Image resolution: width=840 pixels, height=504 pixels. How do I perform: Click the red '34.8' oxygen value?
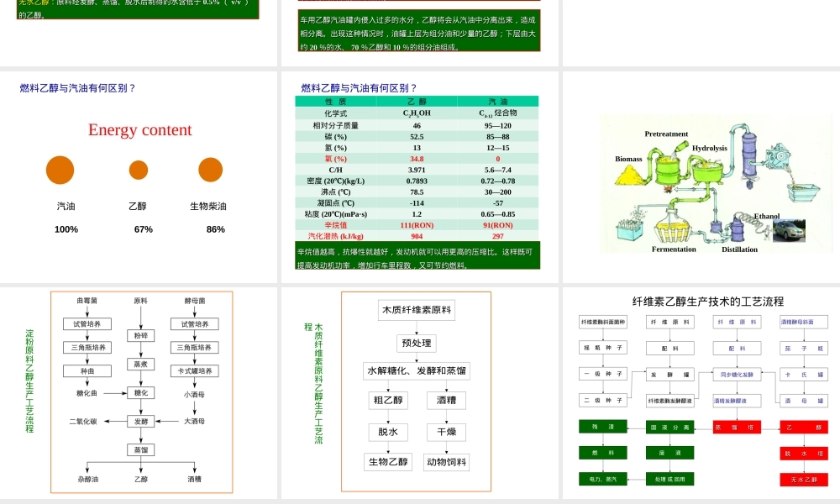tap(417, 159)
